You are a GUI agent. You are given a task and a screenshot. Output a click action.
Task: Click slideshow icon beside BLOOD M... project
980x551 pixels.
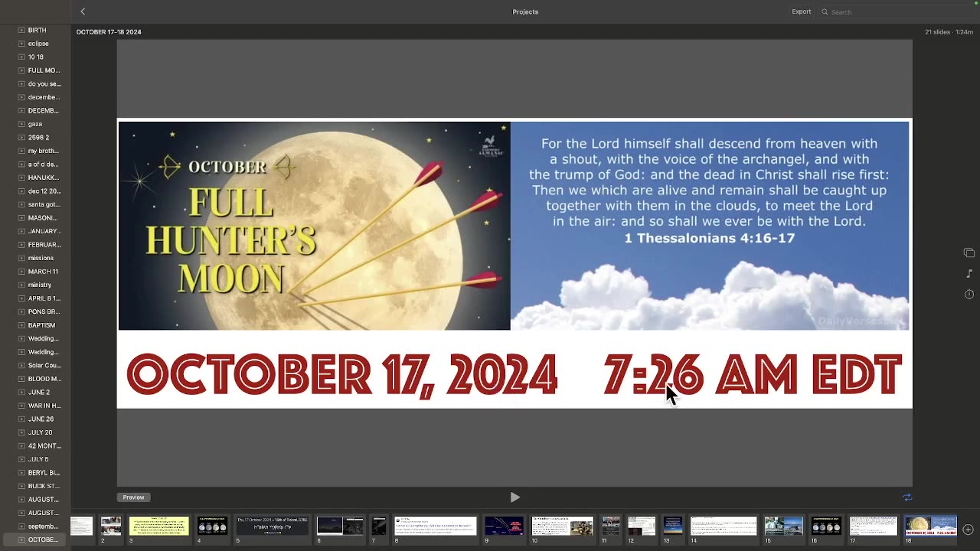click(x=21, y=379)
